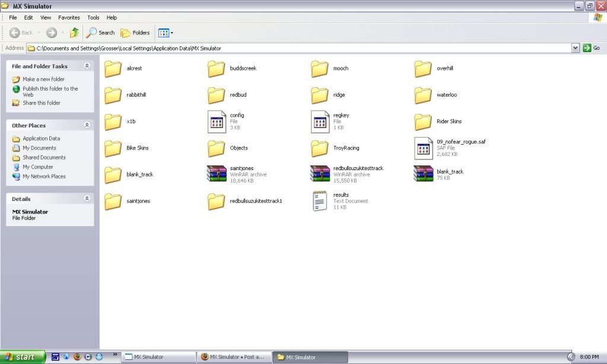Image resolution: width=607 pixels, height=364 pixels.
Task: Open the Edit menu
Action: coord(28,18)
